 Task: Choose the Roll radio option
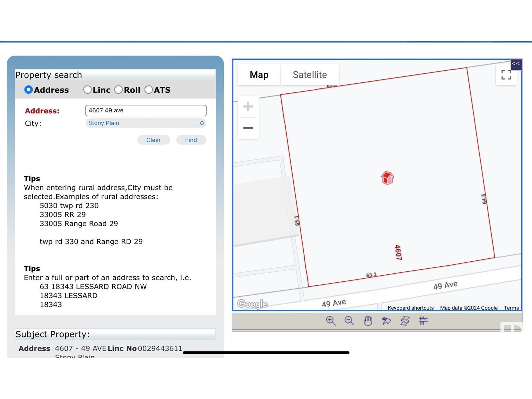click(118, 90)
